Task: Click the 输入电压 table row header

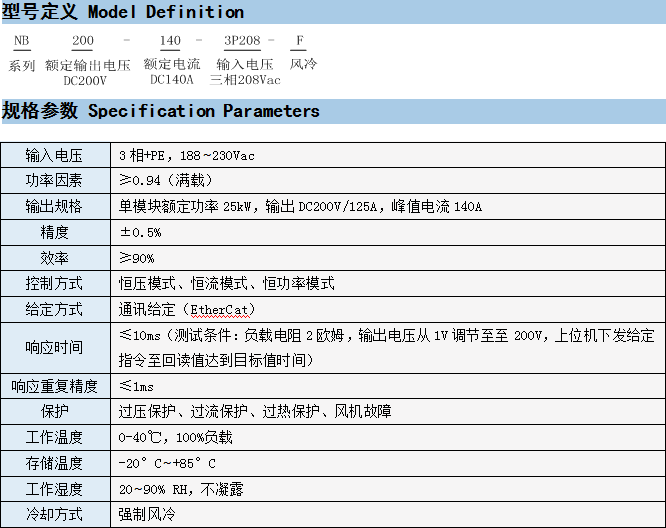Action: [54, 155]
